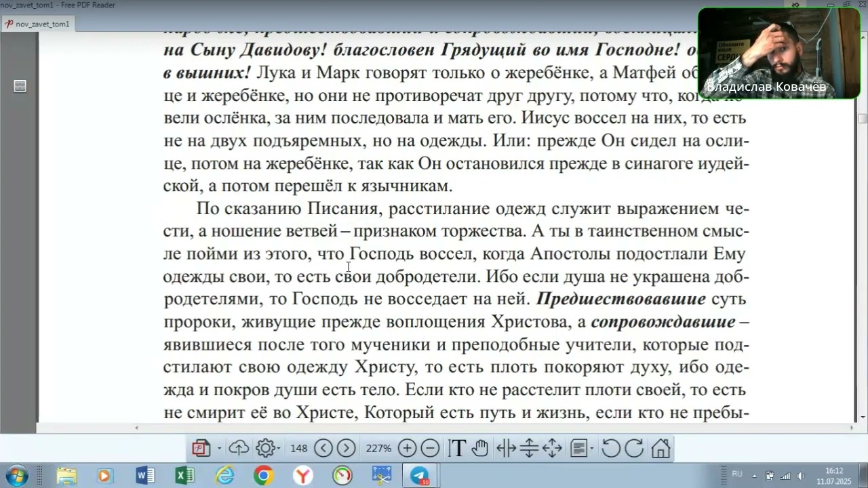
Task: Open Microsoft Word from taskbar
Action: click(145, 476)
